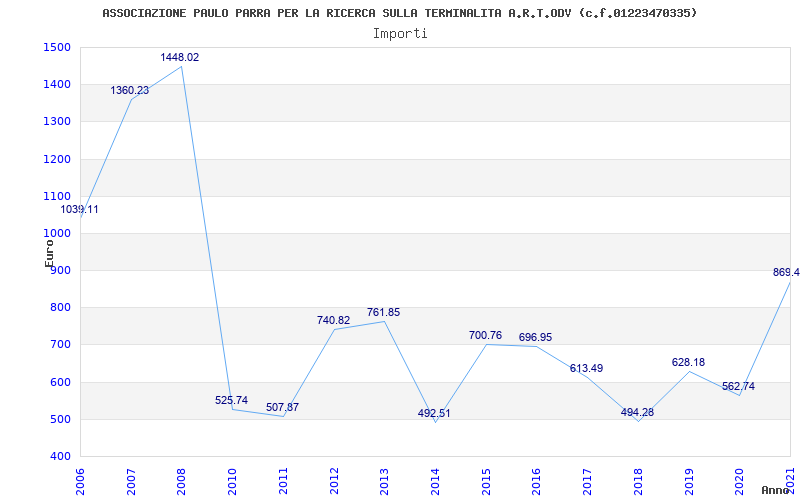
Task: Click the 1448.02 data label
Action: (180, 58)
